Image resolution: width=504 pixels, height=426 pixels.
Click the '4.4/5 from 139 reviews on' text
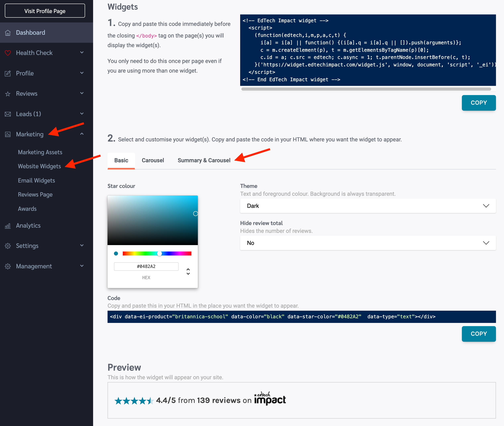coord(204,400)
